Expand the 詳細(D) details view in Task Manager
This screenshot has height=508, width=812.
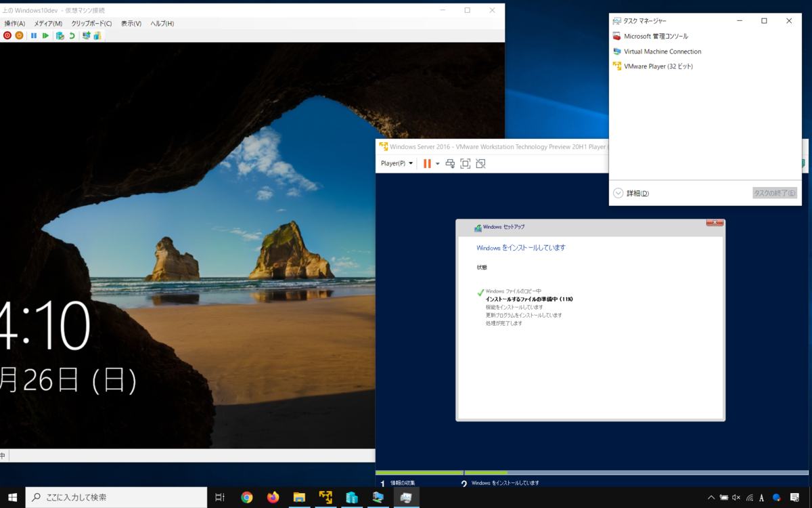631,193
